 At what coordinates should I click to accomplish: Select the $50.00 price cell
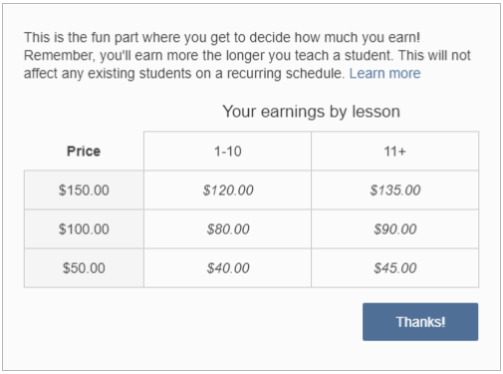point(84,268)
